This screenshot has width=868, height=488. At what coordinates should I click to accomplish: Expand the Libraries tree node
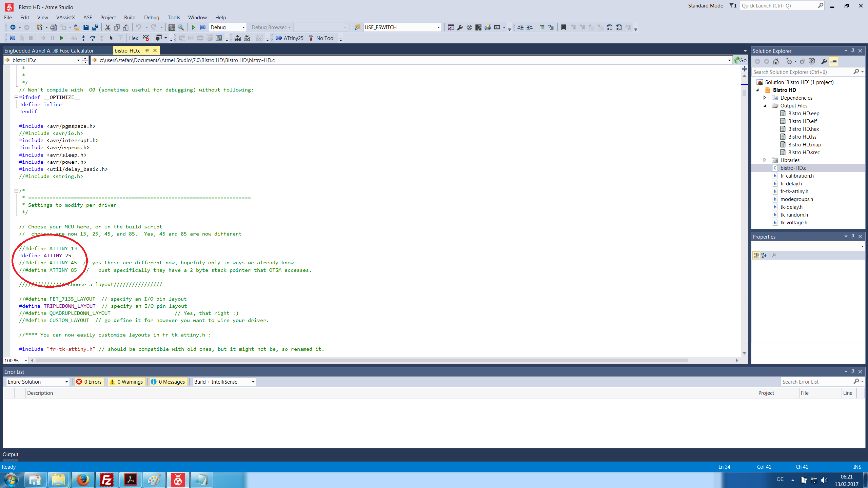point(765,160)
